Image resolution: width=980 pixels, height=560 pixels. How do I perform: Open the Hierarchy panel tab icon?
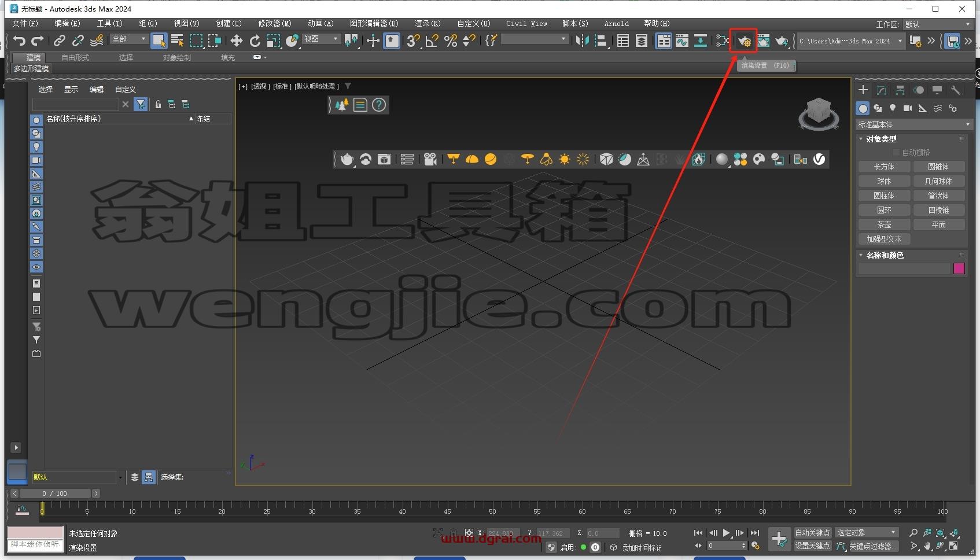click(900, 90)
